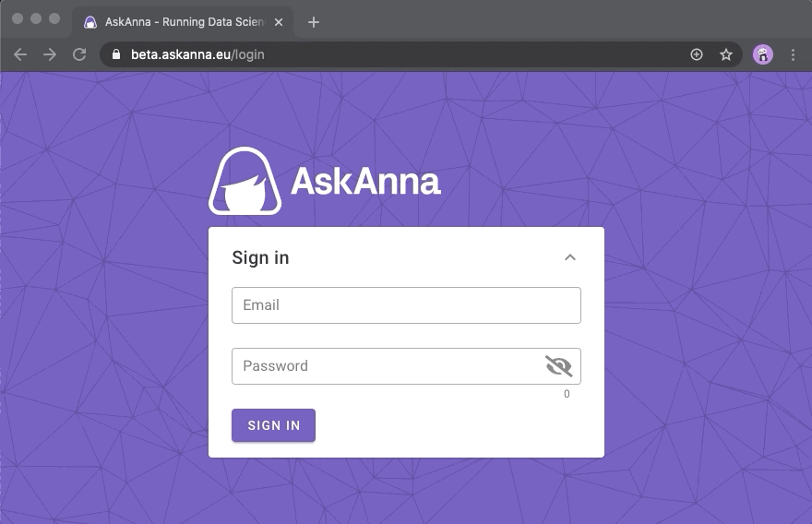Focus the Email input field

406,305
